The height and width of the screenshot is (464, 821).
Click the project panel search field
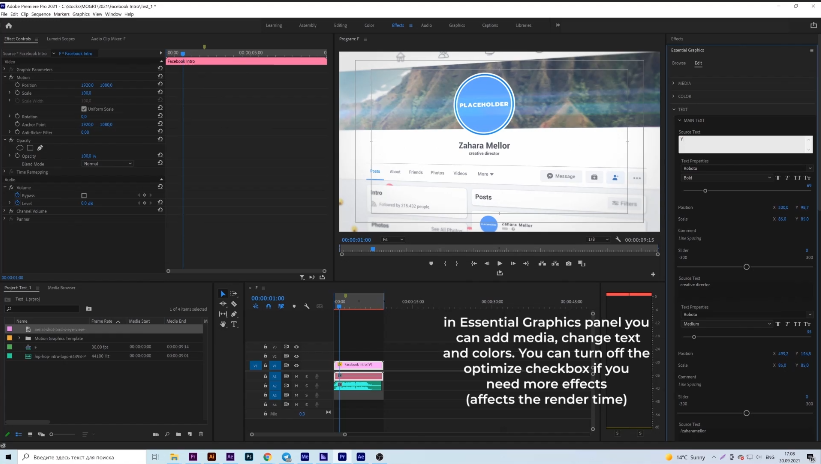(42, 309)
